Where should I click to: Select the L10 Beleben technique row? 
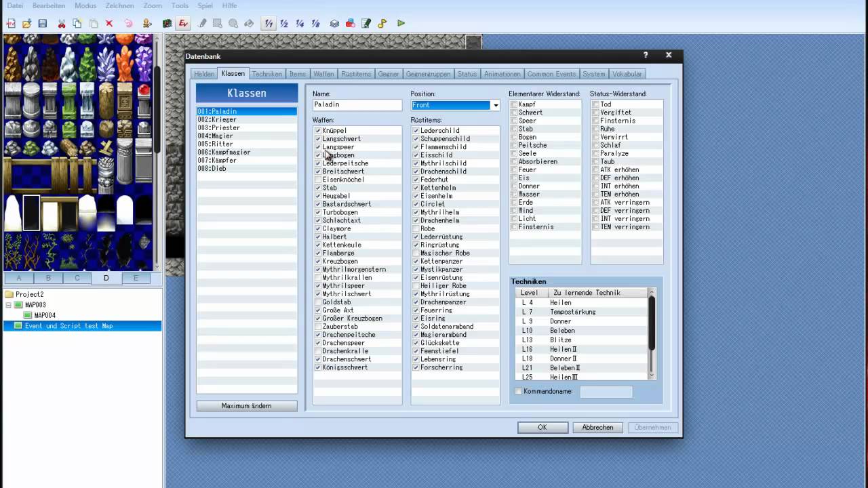point(582,331)
